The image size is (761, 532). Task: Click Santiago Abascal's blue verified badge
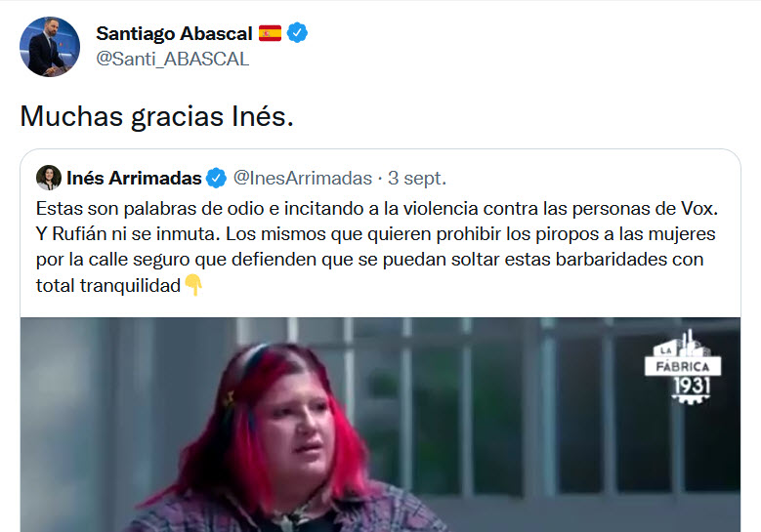click(x=297, y=33)
